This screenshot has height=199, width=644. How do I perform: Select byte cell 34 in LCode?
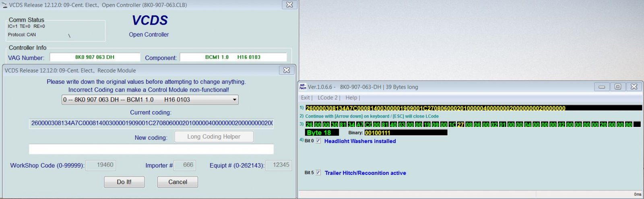[351, 124]
